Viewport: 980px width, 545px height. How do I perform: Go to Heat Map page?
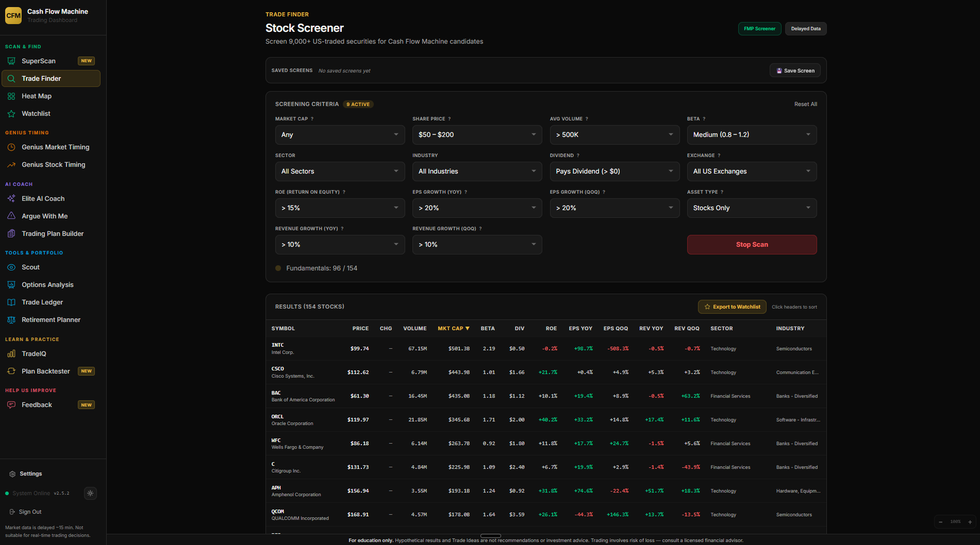pos(51,96)
